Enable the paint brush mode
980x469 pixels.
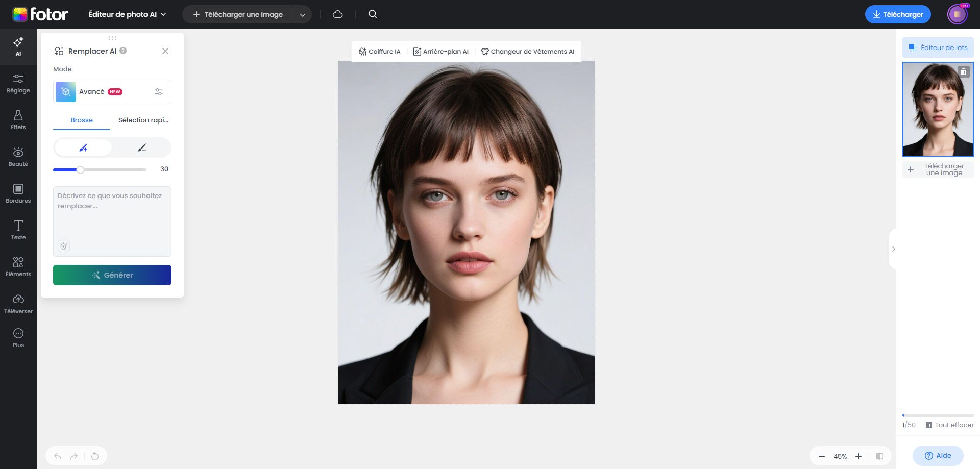point(83,147)
